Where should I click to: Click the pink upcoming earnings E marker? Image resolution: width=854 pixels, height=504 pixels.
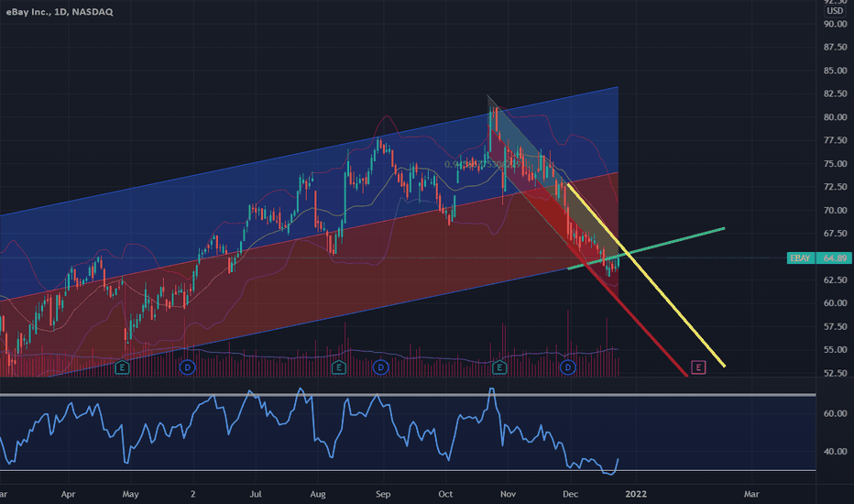pyautogui.click(x=698, y=367)
